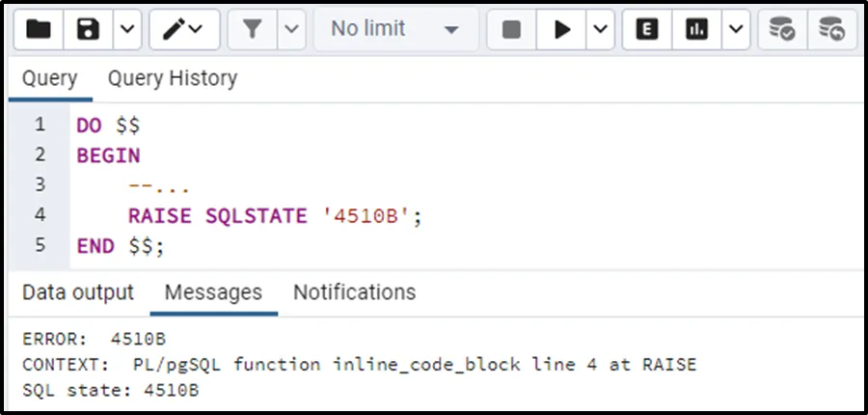Open the No limit rows dropdown
Viewport: 868px width, 415px height.
click(x=394, y=30)
